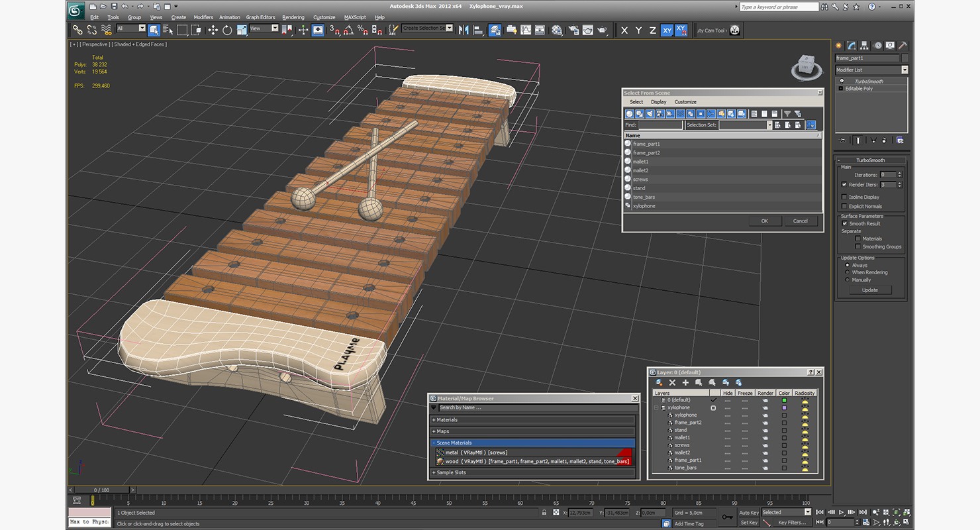The width and height of the screenshot is (980, 530).
Task: Restrict to Z axis constraint
Action: pyautogui.click(x=652, y=30)
